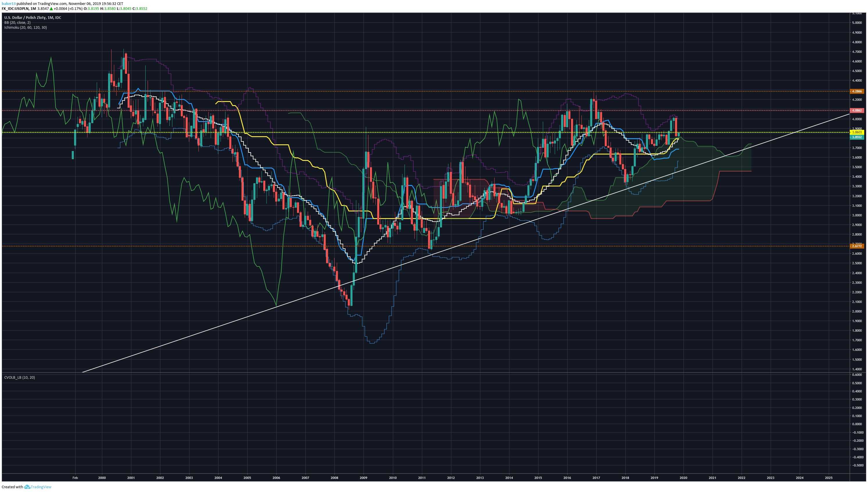Click the FX_IDC:USDPLN, 1M symbol text
This screenshot has height=492, width=868.
[x=19, y=8]
